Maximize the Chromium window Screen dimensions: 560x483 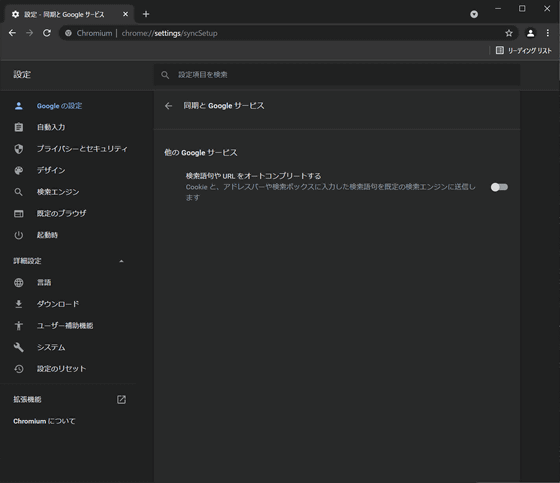(x=522, y=8)
